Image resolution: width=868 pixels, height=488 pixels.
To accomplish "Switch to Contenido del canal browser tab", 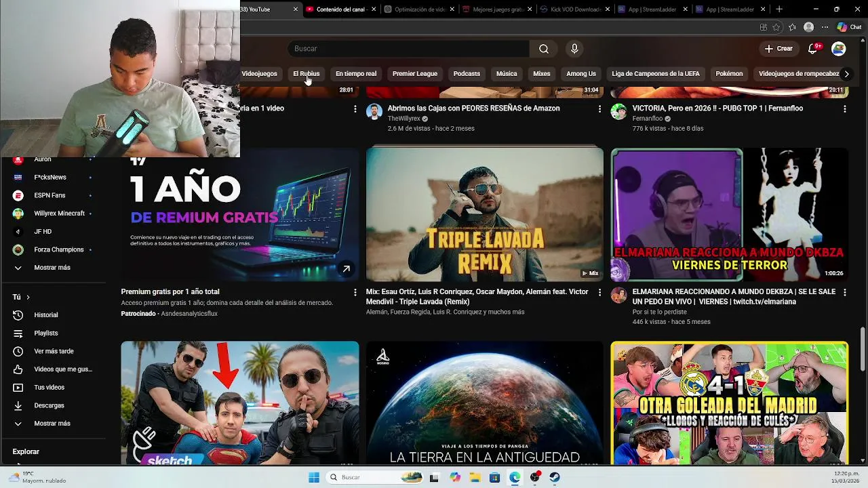I will tap(339, 9).
